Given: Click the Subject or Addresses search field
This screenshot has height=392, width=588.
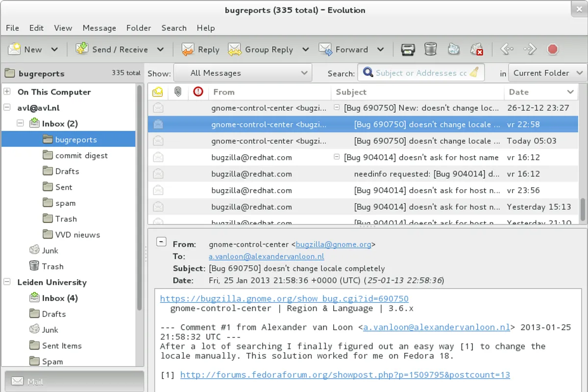Looking at the screenshot, I should (420, 73).
